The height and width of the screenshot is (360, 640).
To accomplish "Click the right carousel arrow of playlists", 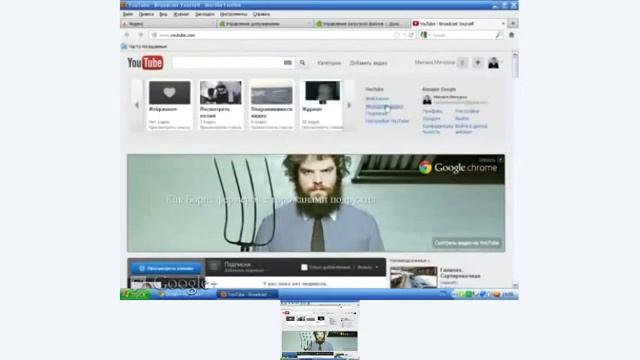I will [349, 105].
